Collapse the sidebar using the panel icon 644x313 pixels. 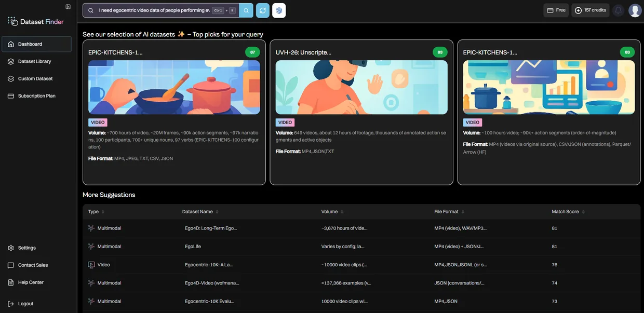point(68,7)
